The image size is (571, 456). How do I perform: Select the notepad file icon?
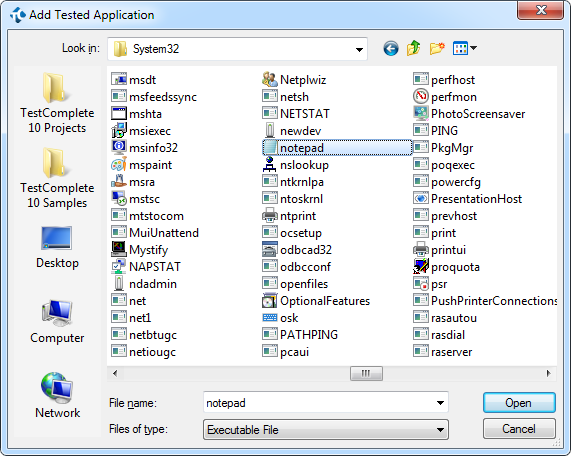[x=270, y=148]
